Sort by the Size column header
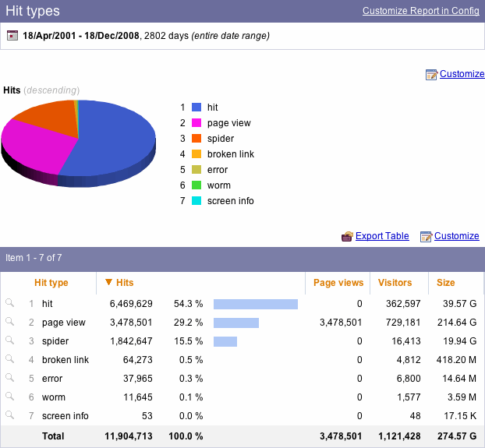 point(445,283)
